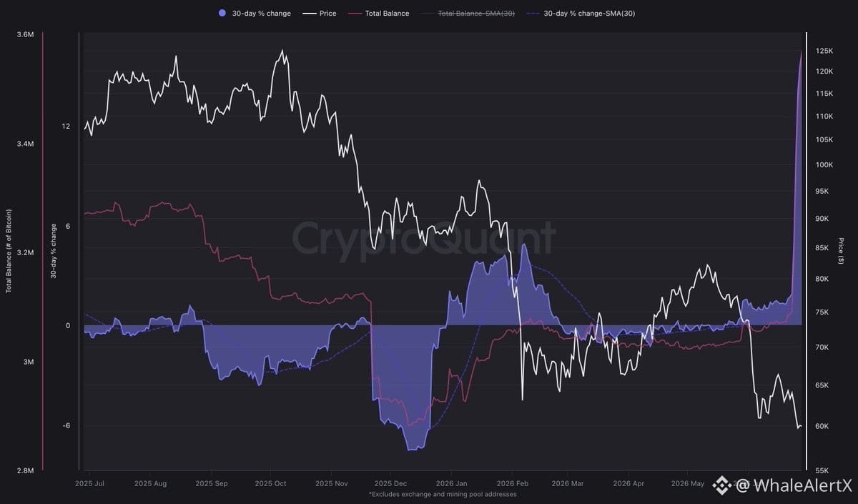
Task: Select the 2025 Sep x-axis label
Action: [210, 484]
